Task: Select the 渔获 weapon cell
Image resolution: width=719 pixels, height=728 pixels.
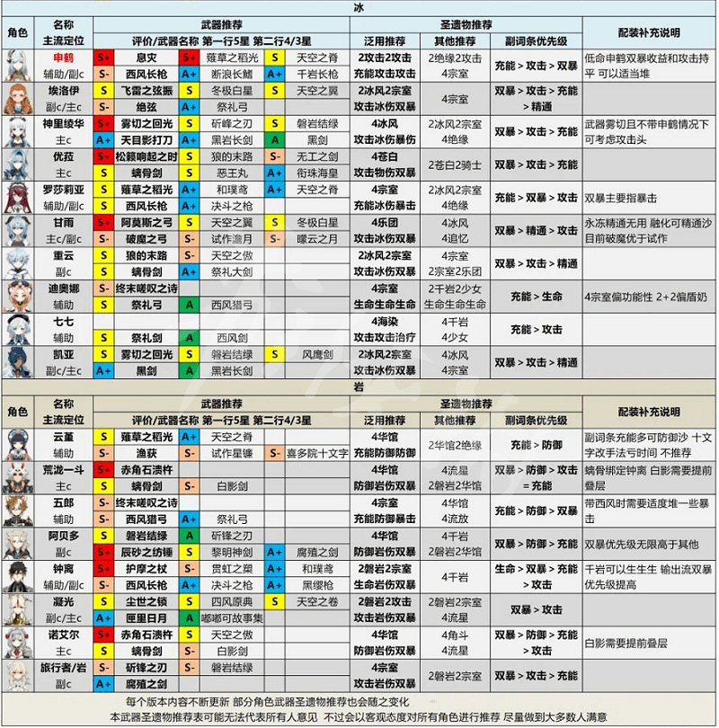Action: click(146, 453)
